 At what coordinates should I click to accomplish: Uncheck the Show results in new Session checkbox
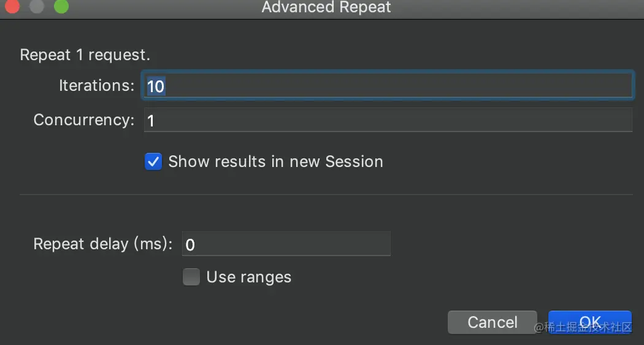click(x=153, y=162)
